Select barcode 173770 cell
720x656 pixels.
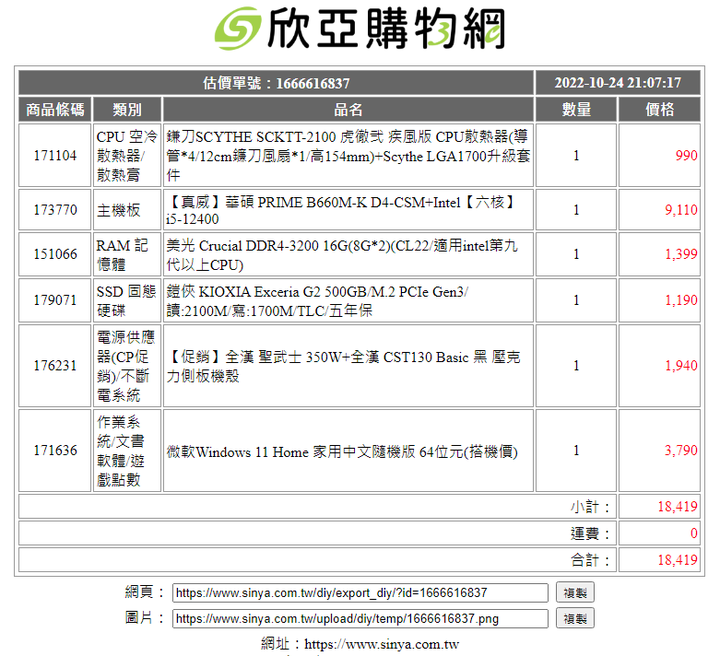point(55,210)
